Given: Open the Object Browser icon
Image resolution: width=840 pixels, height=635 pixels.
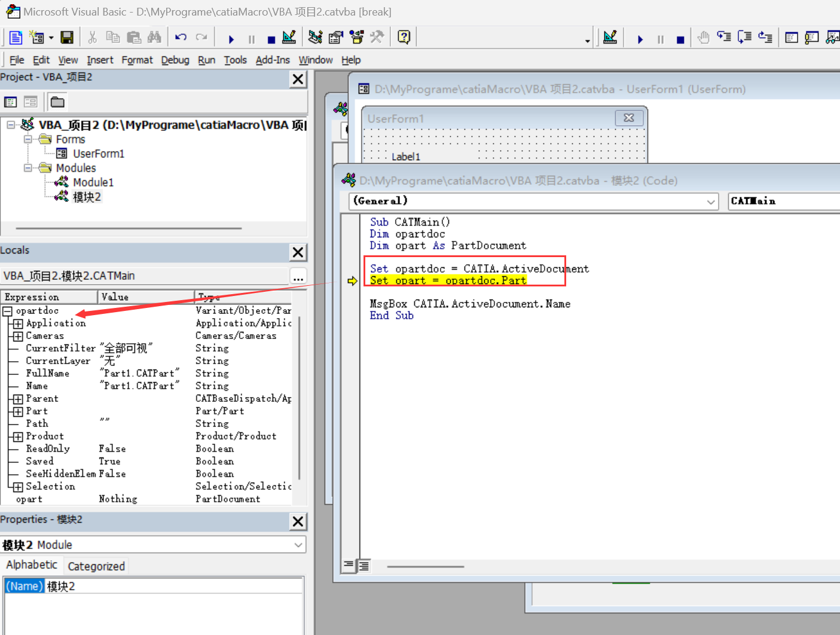Looking at the screenshot, I should 357,38.
